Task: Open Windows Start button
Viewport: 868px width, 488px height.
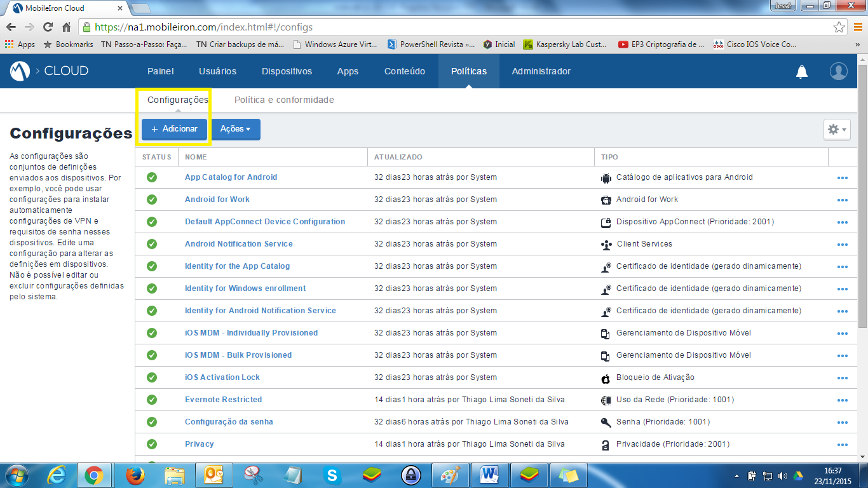Action: (x=16, y=475)
